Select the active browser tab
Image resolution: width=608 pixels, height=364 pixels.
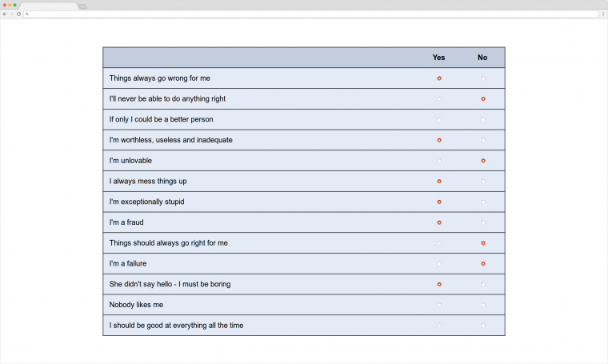(x=48, y=6)
